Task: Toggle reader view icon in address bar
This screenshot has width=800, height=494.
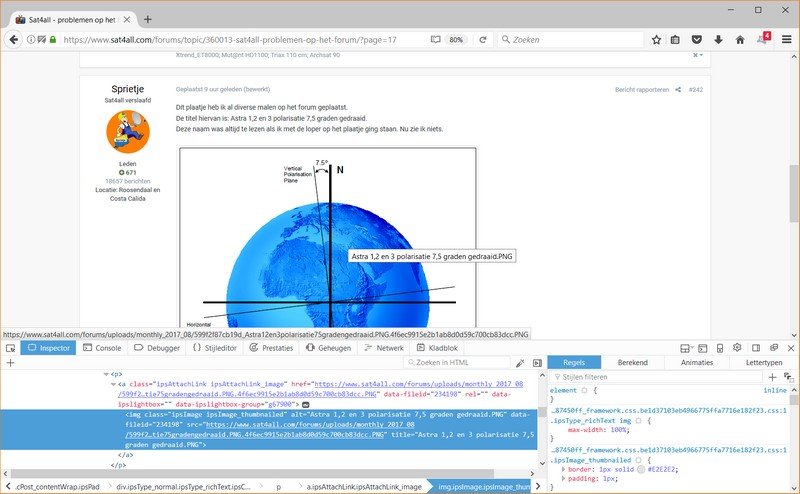Action: coord(435,40)
